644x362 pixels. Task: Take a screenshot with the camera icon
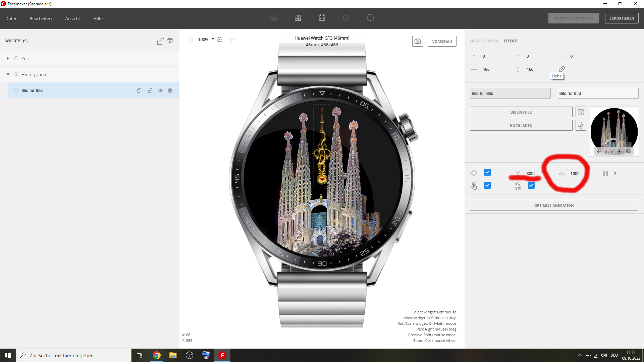tap(417, 41)
